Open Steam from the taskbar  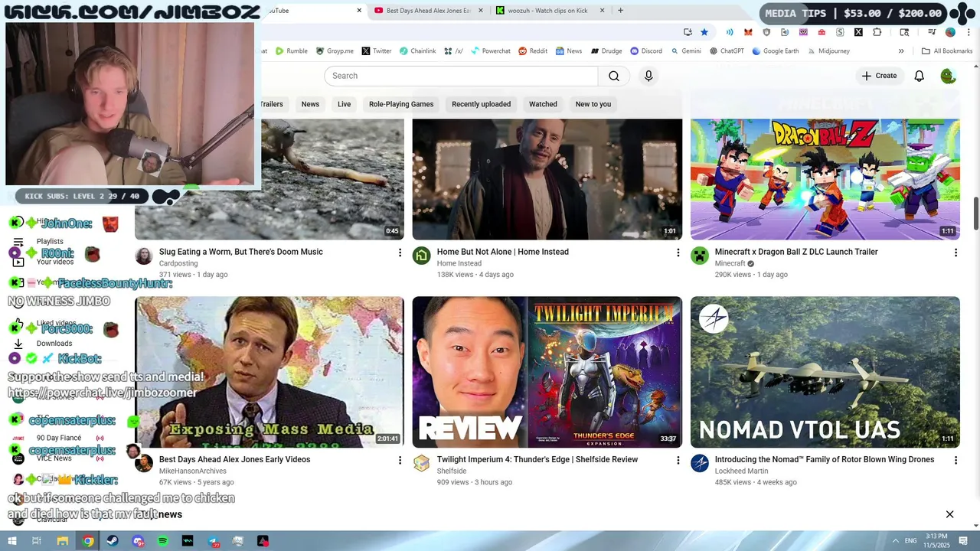tap(113, 541)
